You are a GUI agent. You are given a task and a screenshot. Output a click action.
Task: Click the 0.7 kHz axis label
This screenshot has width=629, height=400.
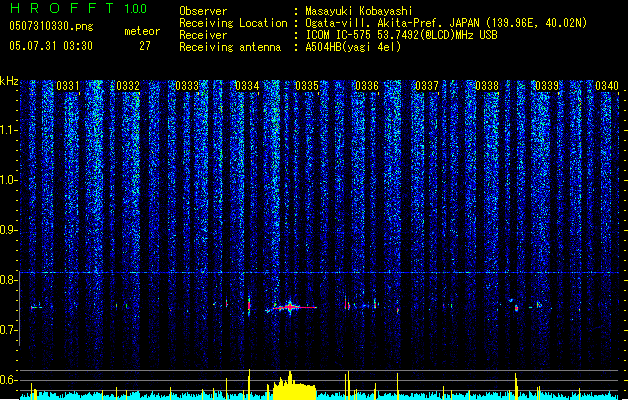click(8, 330)
